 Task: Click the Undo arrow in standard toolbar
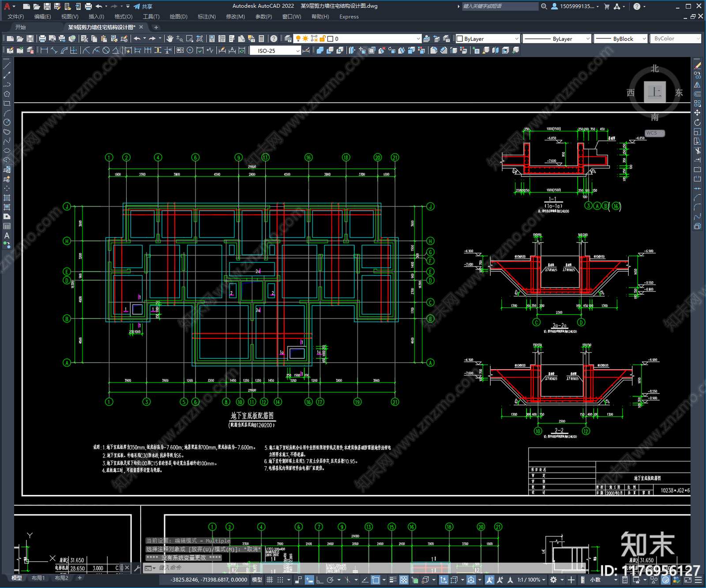[137, 39]
